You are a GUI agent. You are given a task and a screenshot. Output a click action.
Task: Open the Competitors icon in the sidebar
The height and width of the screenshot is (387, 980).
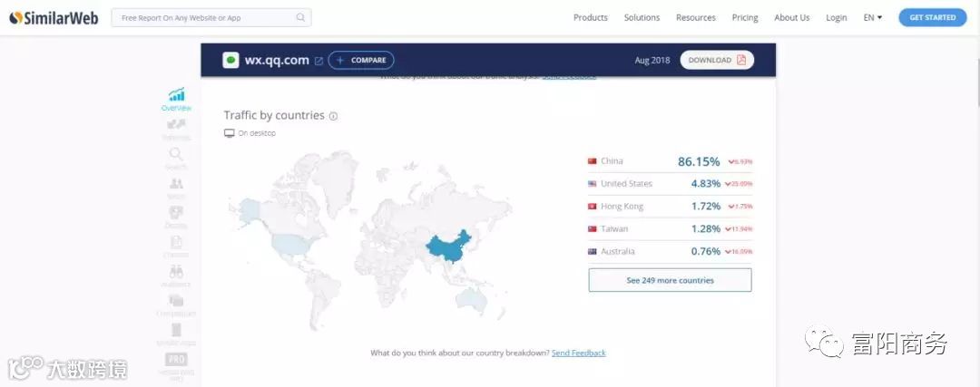(176, 301)
